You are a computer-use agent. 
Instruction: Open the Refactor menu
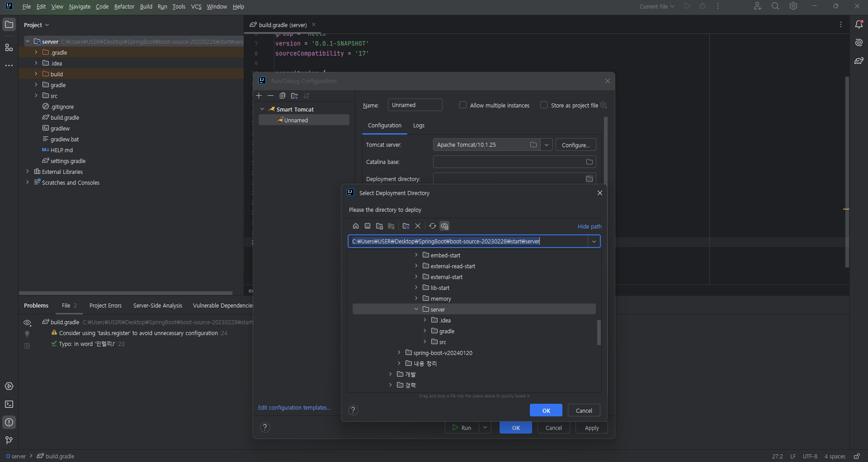pos(124,7)
